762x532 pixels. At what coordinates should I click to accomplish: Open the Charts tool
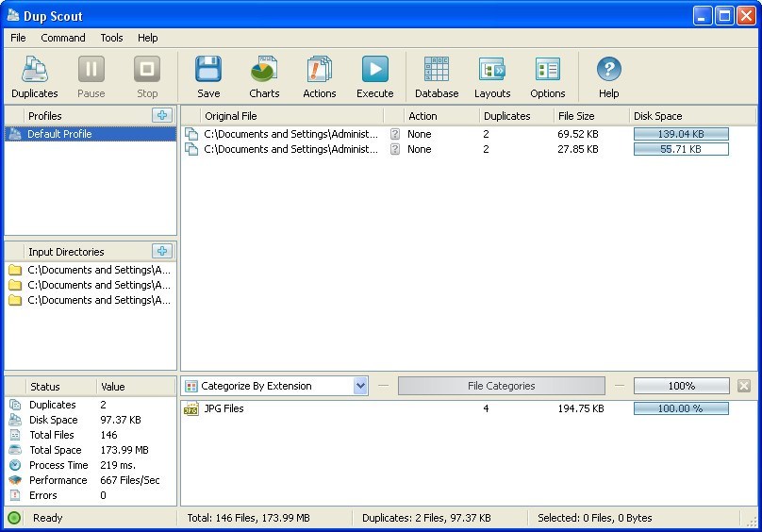[264, 76]
